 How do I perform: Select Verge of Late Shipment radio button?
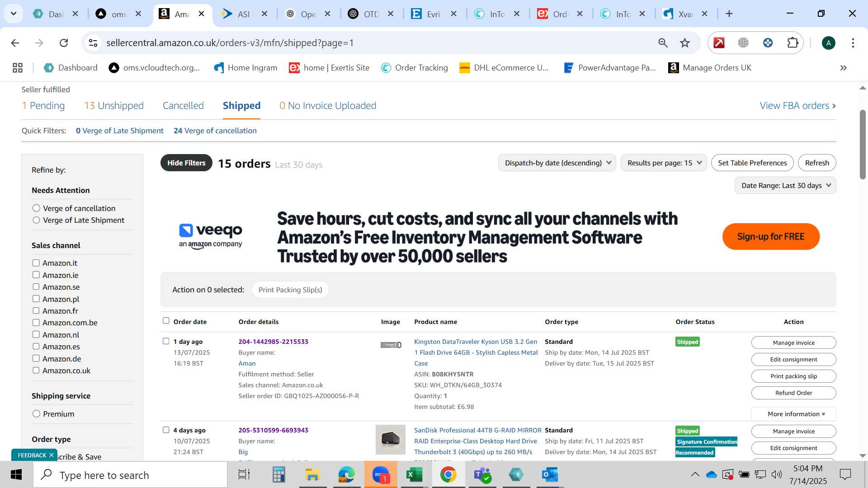[x=36, y=220]
